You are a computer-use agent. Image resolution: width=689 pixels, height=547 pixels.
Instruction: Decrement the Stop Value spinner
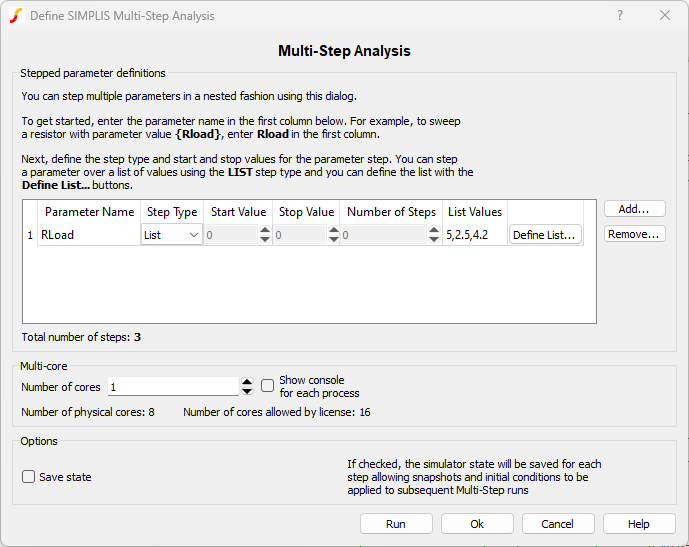pyautogui.click(x=333, y=240)
